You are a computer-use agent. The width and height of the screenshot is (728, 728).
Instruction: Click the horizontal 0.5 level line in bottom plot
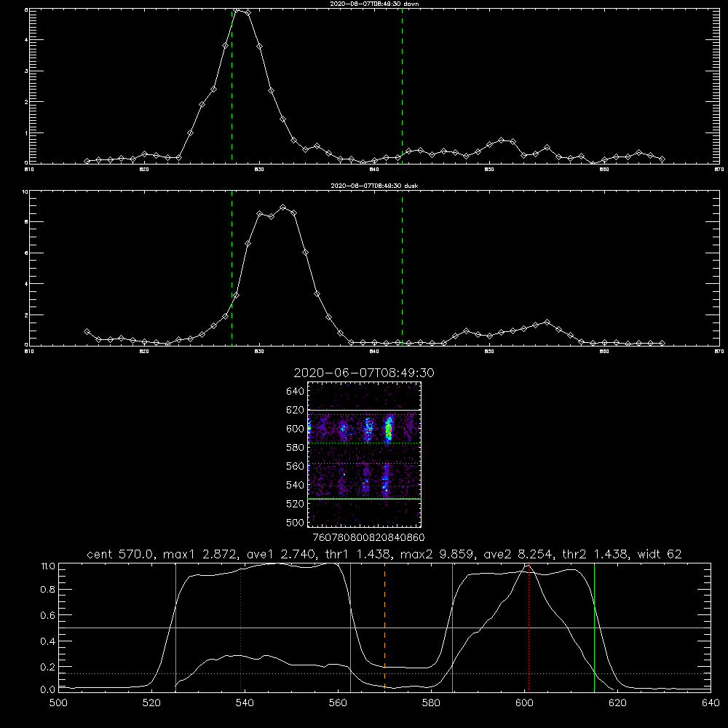click(x=384, y=628)
